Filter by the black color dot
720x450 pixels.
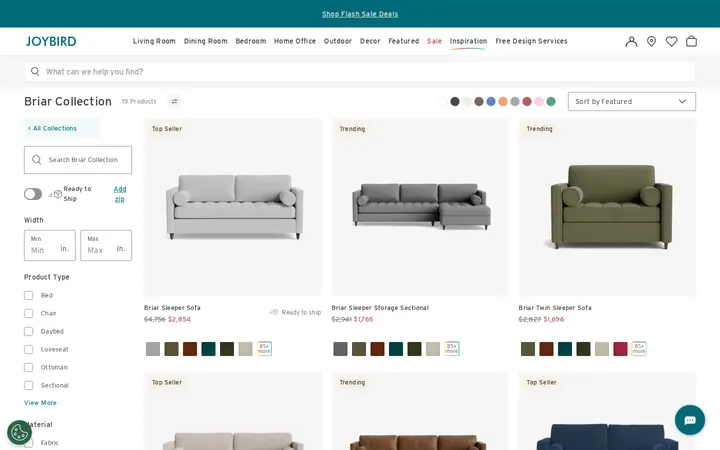[x=455, y=101]
